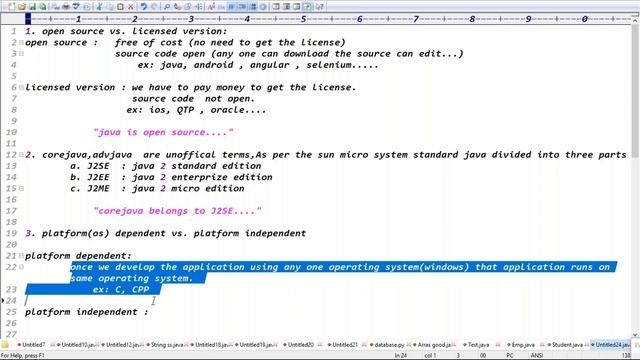Screen dimensions: 640x360
Task: Click the line '1. open source vs. licensed version:'
Action: pyautogui.click(x=126, y=31)
